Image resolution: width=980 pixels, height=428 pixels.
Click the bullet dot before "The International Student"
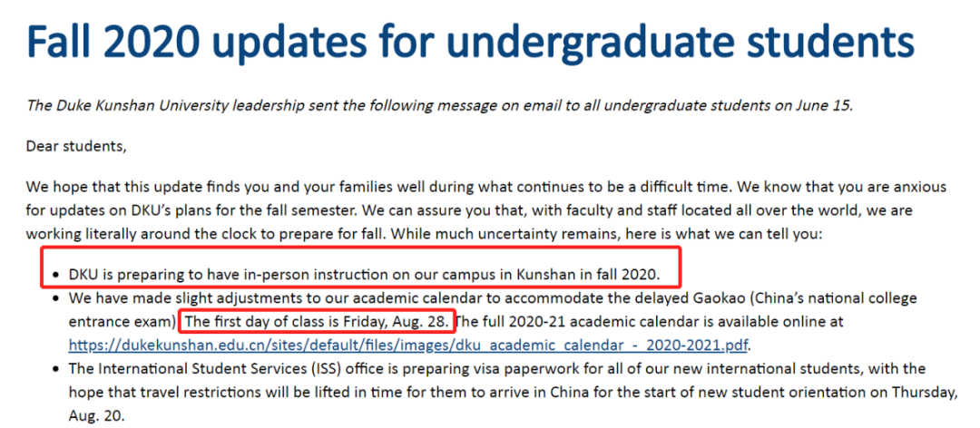point(56,369)
